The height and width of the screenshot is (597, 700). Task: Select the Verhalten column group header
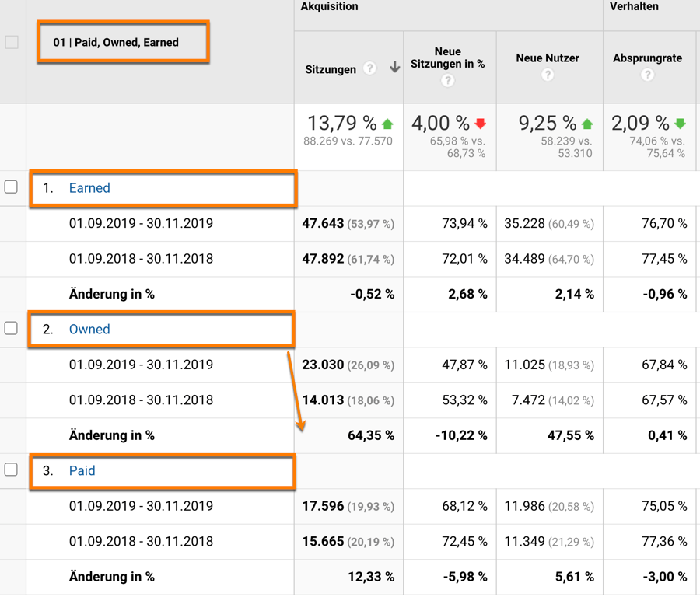pyautogui.click(x=635, y=7)
